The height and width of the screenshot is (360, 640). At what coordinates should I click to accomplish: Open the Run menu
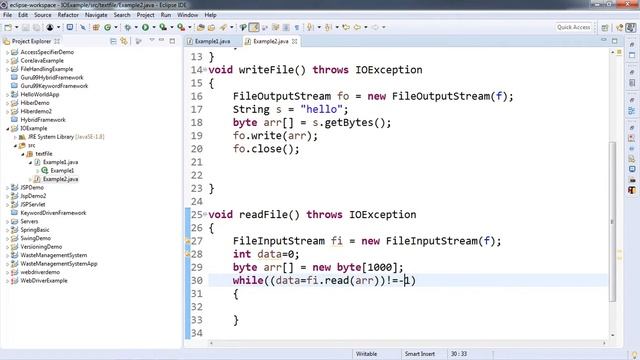(x=166, y=15)
